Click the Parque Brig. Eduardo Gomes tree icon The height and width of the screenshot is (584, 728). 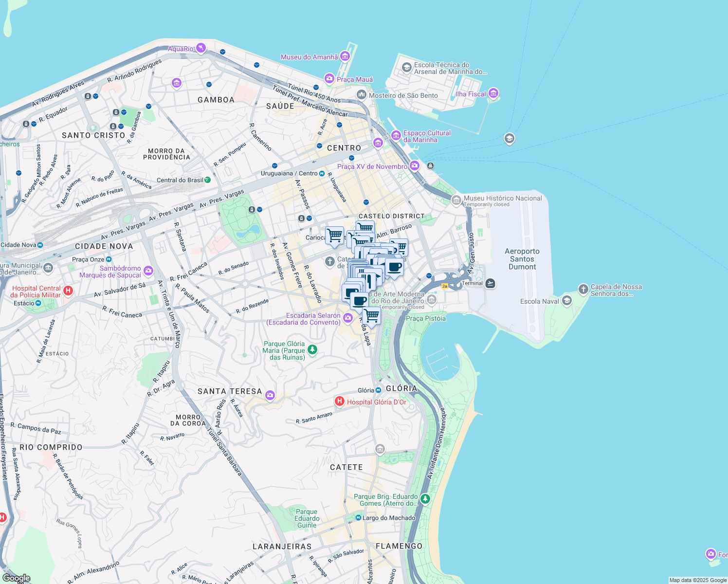(x=425, y=499)
